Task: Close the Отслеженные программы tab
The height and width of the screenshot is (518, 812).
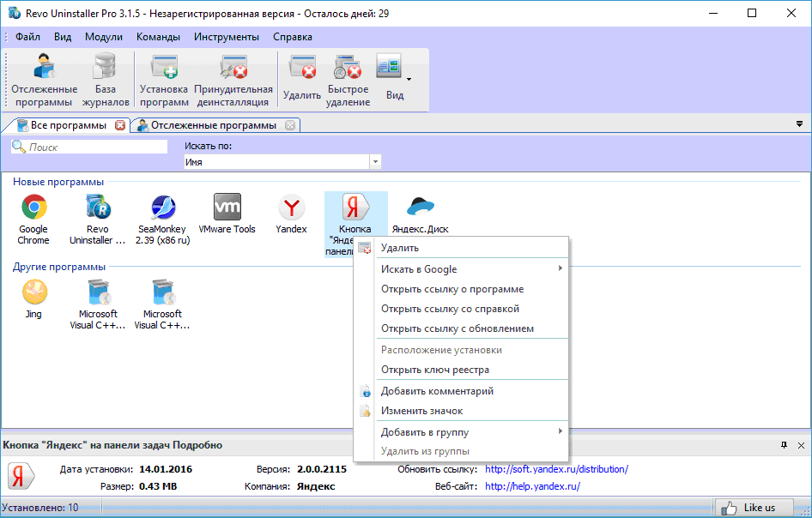Action: 290,125
